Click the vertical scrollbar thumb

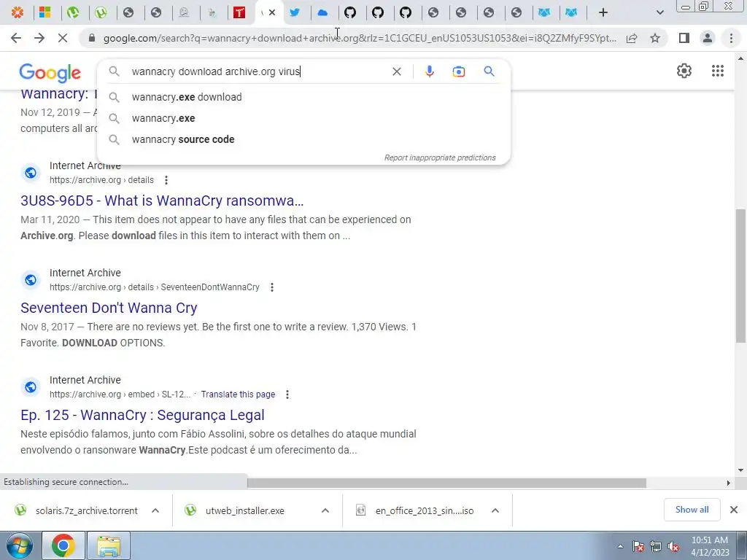click(x=740, y=275)
